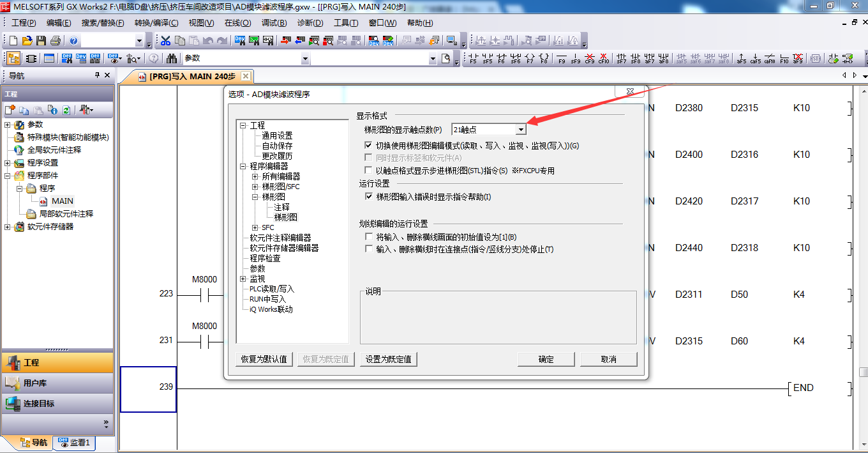Insert open contact with F5 icon
This screenshot has width=868, height=453.
point(473,59)
